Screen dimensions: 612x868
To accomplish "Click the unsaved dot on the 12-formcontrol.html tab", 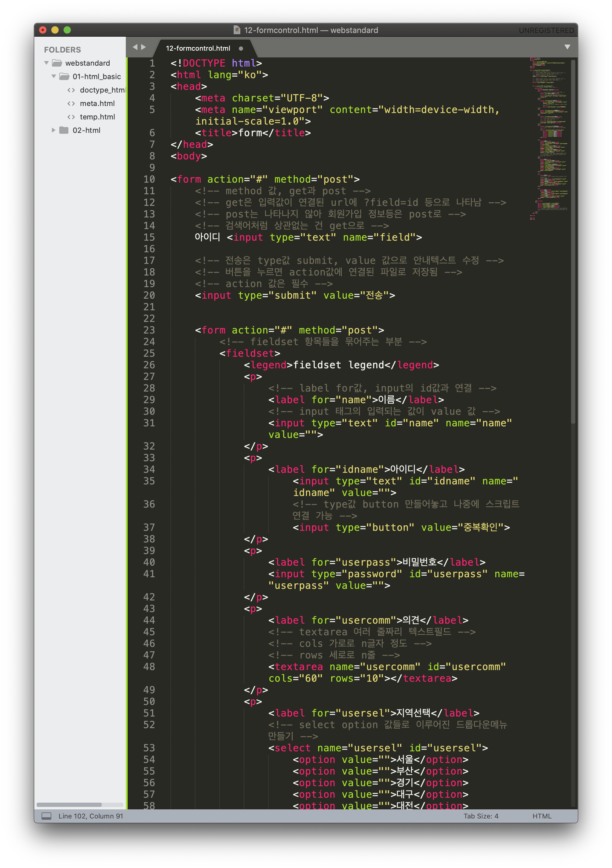I will click(x=241, y=48).
